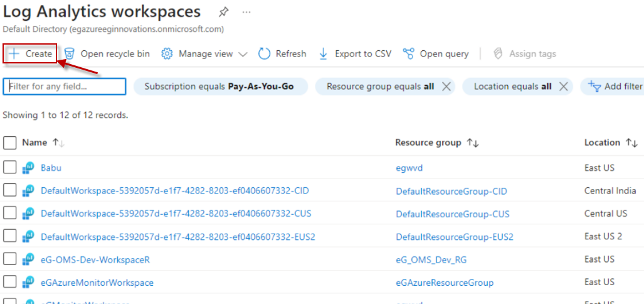This screenshot has width=644, height=304.
Task: Remove the Resource group filter
Action: point(446,87)
